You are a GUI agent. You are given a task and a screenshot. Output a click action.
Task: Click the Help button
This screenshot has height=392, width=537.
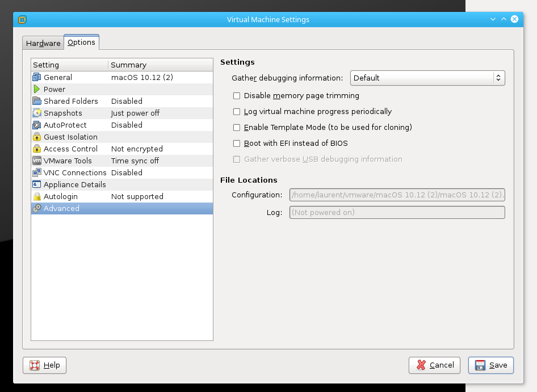(44, 365)
